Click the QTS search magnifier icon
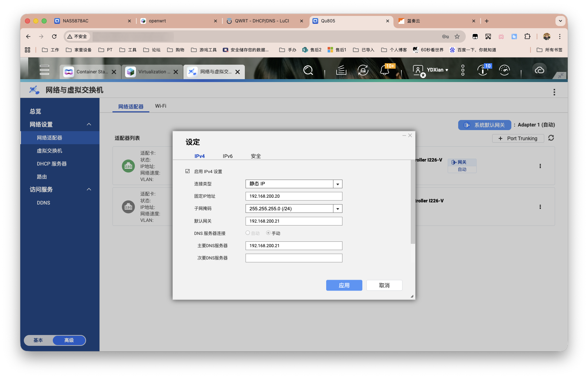Viewport: 588px width, 378px height. (x=308, y=70)
